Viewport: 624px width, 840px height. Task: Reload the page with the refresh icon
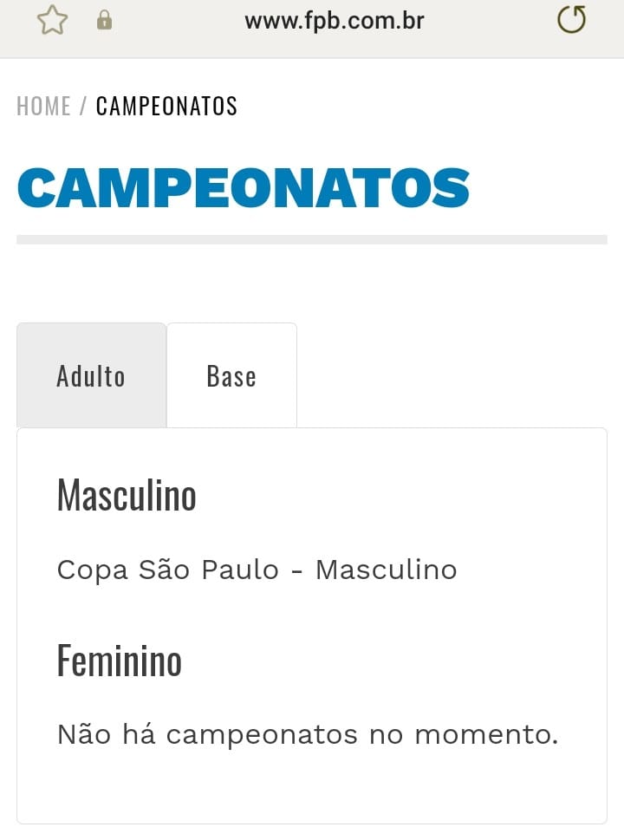click(x=571, y=20)
